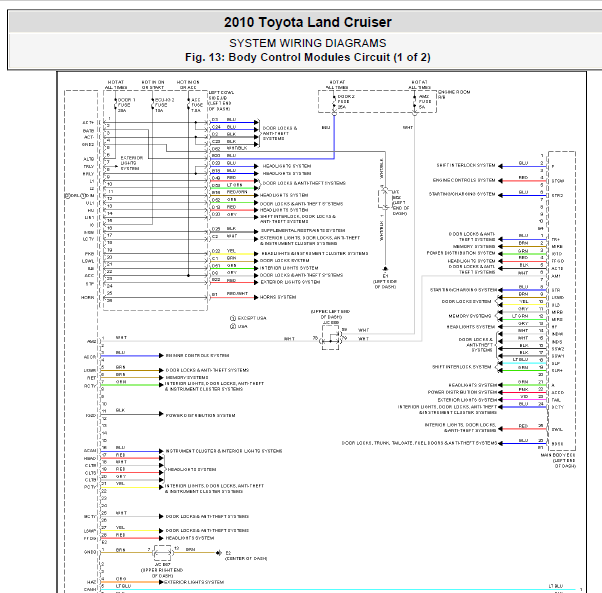Click "HOT IN ON OR ACC" header
Image resolution: width=602 pixels, height=593 pixels.
coord(188,85)
